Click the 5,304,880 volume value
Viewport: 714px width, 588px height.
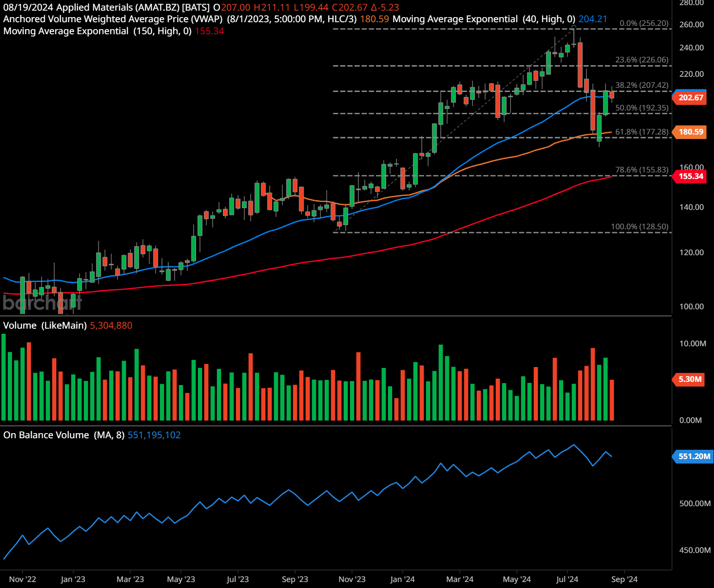click(111, 325)
